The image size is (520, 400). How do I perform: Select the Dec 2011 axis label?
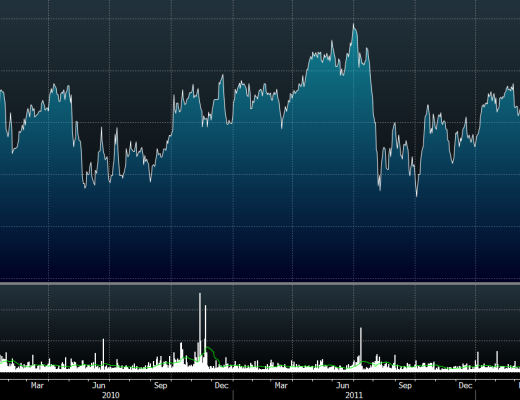tap(465, 385)
